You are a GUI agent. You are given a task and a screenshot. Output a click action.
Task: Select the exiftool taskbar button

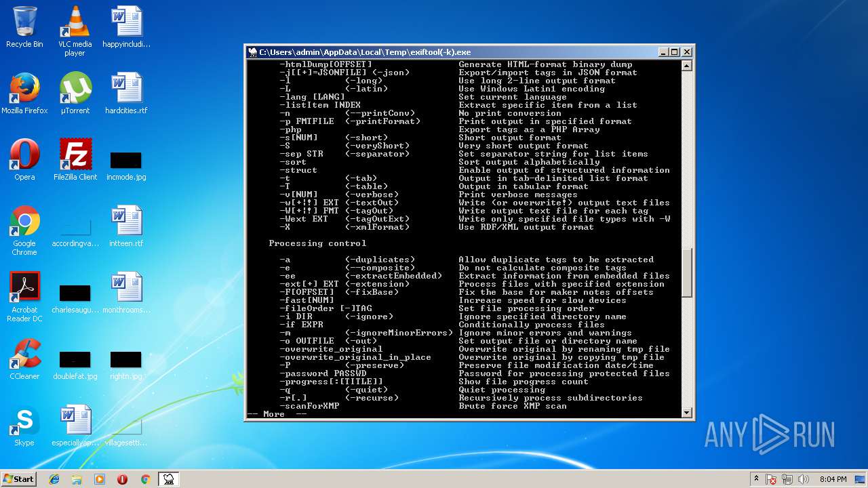pos(168,479)
